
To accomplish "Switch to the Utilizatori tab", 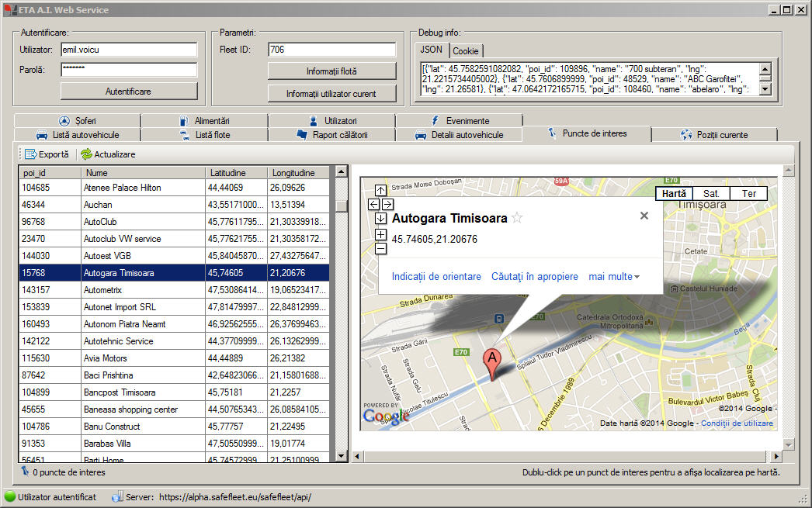I will tap(332, 120).
